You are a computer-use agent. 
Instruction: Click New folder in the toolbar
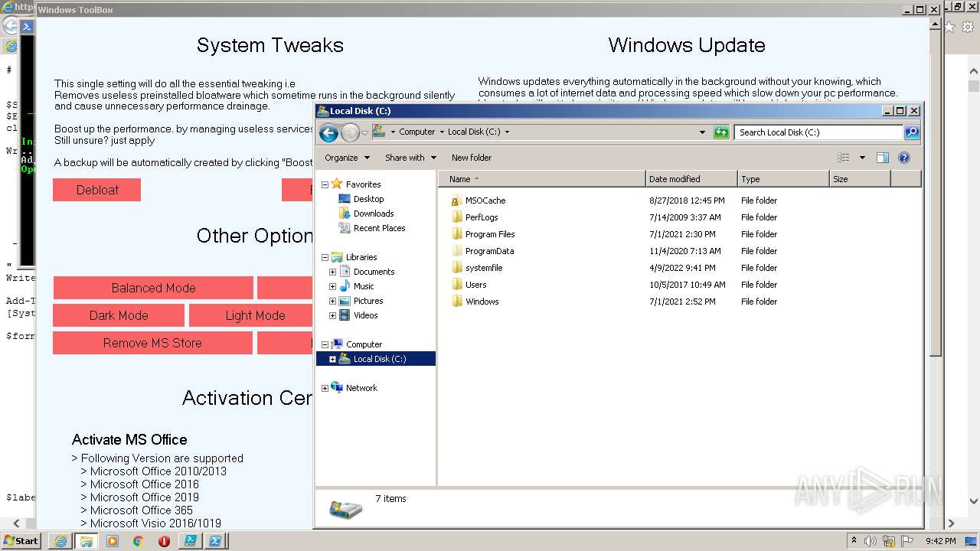[x=472, y=158]
